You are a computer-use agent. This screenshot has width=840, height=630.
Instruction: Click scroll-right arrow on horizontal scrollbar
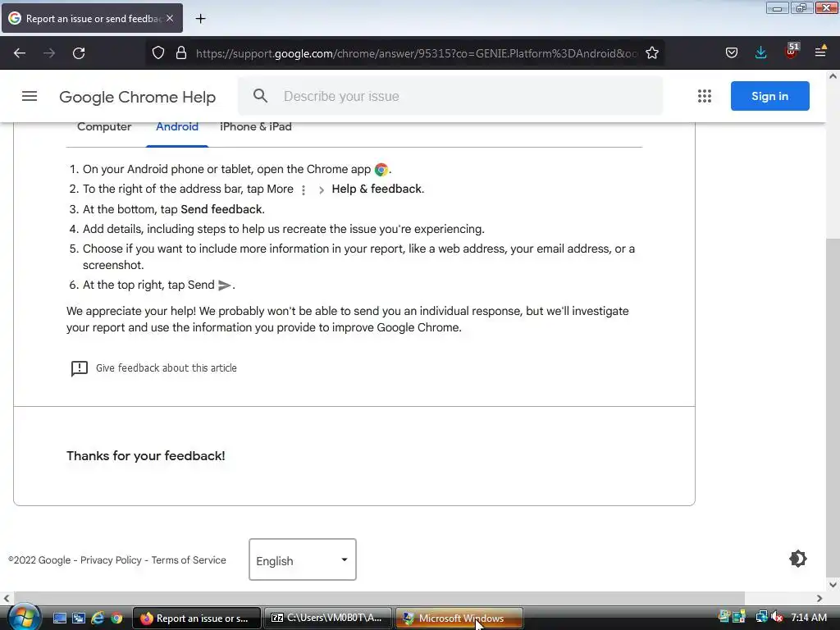pyautogui.click(x=819, y=598)
